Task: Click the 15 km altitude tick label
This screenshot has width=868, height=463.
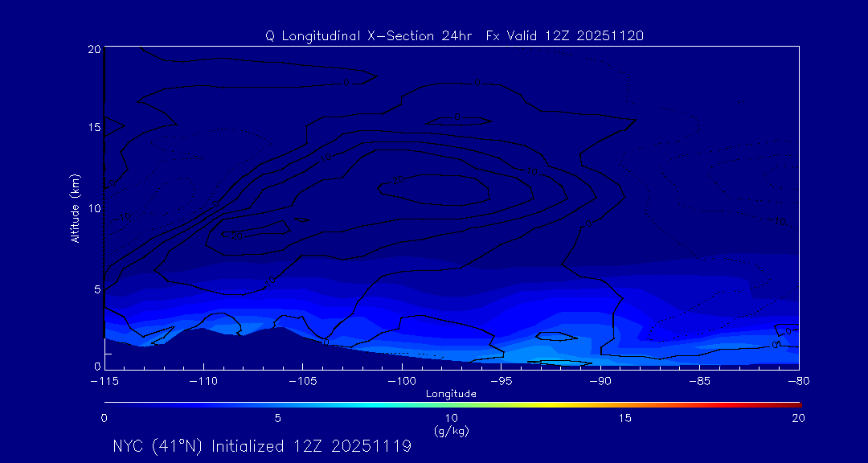Action: (x=93, y=127)
